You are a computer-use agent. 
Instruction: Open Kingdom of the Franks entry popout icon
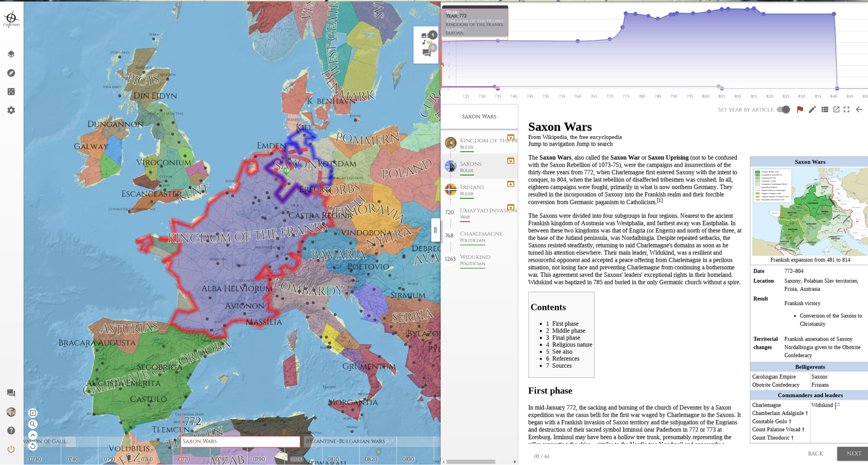(511, 138)
